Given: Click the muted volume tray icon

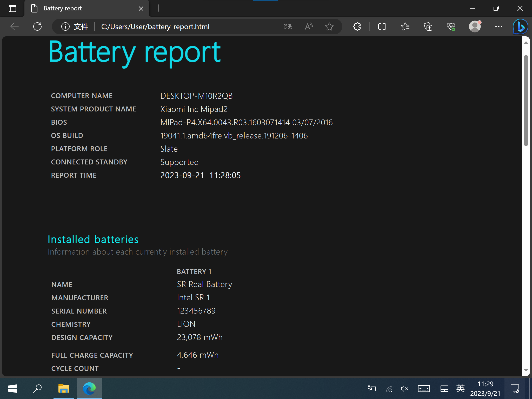Looking at the screenshot, I should pos(404,389).
